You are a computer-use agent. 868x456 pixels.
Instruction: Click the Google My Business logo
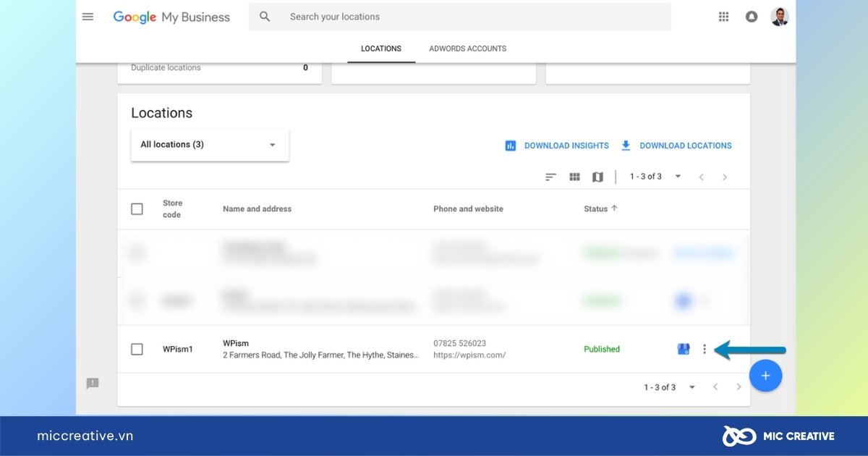171,17
